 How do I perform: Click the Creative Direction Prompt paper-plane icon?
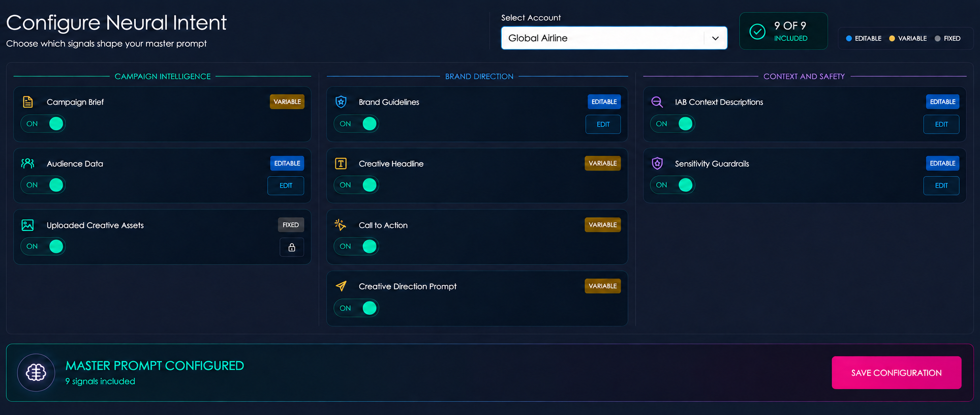tap(341, 286)
